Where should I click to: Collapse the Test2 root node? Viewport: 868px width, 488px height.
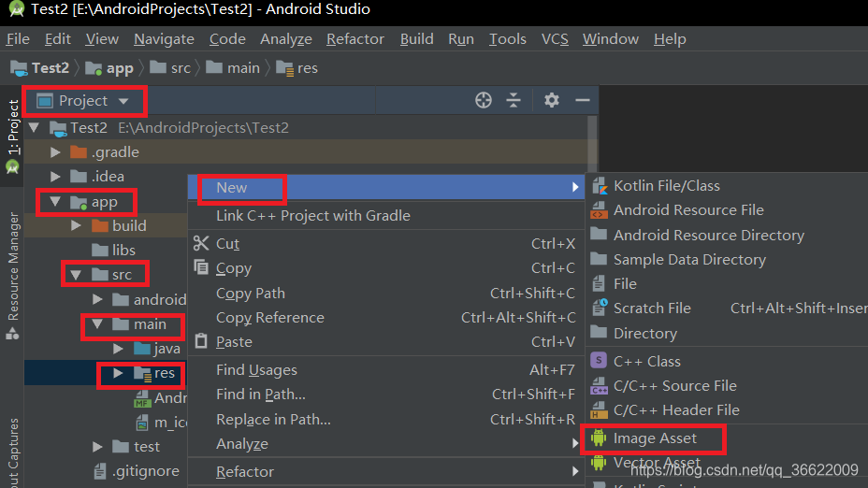[x=35, y=128]
